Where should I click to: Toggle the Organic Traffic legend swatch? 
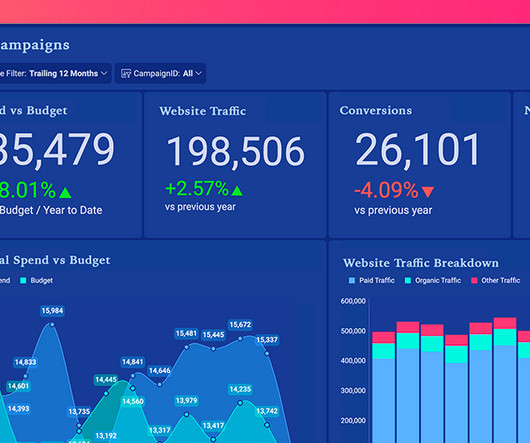point(408,280)
